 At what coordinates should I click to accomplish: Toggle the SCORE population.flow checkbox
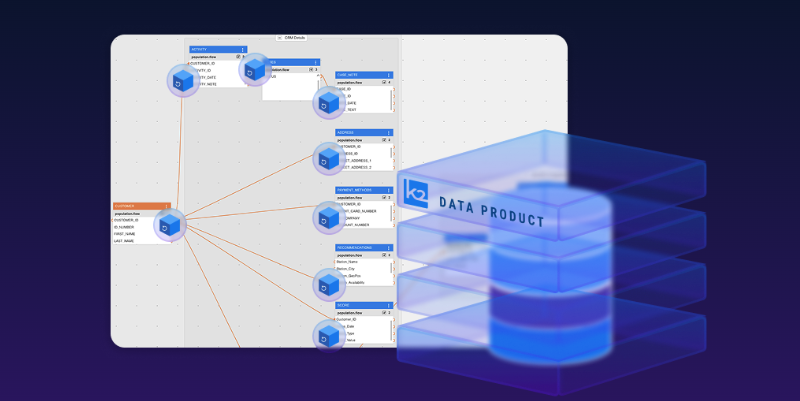(384, 313)
